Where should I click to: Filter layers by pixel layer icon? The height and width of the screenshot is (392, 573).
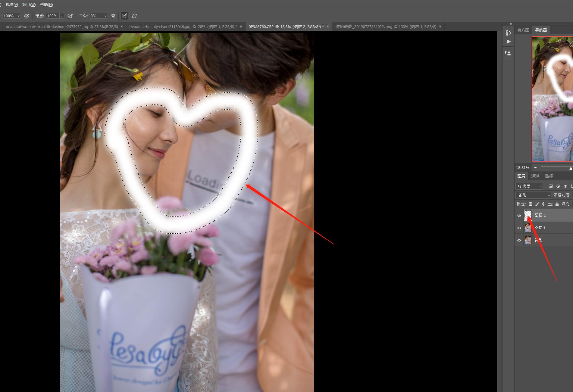click(551, 186)
